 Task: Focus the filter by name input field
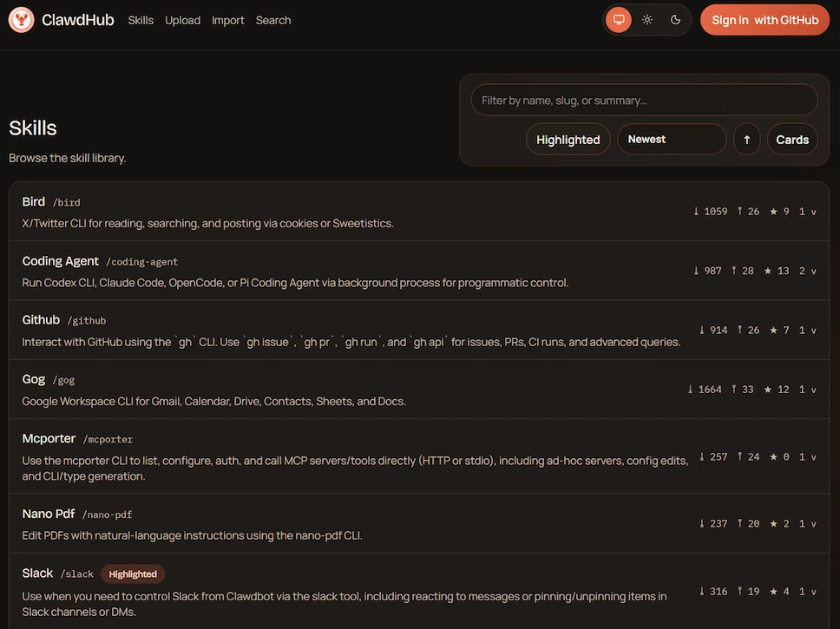point(644,101)
